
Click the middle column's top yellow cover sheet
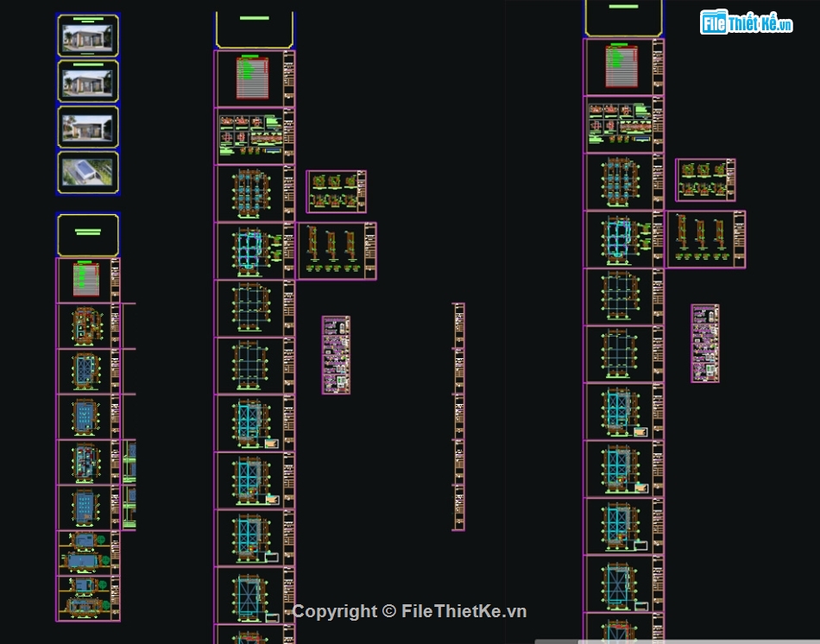pyautogui.click(x=255, y=28)
